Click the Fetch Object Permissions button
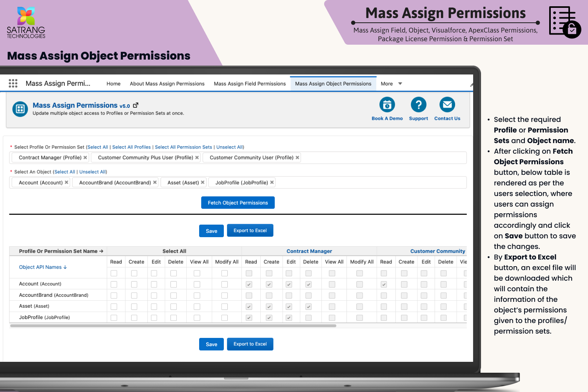 pos(238,203)
